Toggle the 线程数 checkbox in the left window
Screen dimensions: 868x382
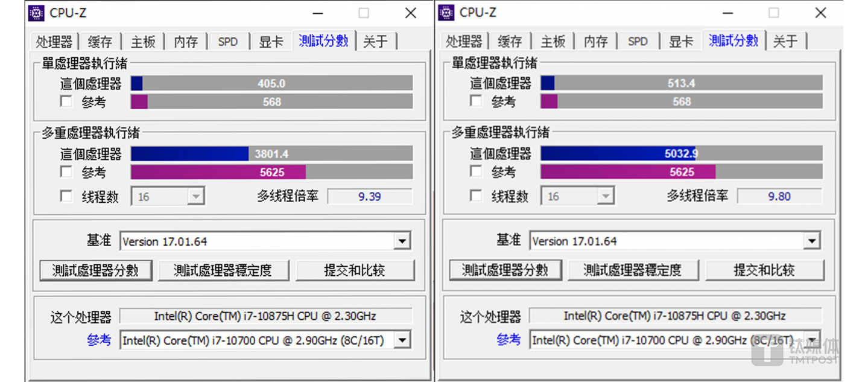coord(65,196)
